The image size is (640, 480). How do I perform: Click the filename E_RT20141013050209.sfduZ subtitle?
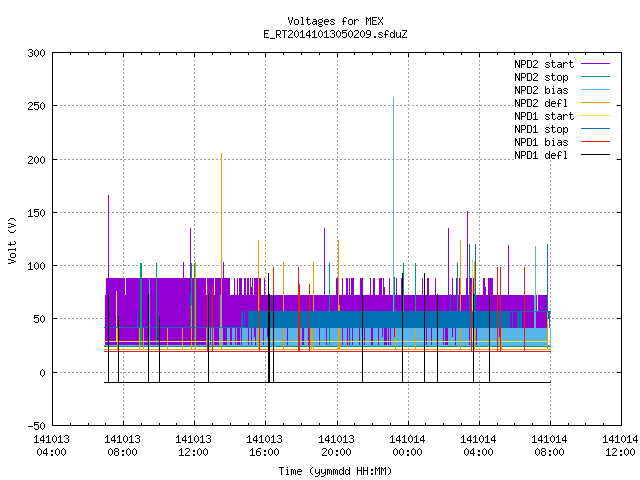click(335, 34)
